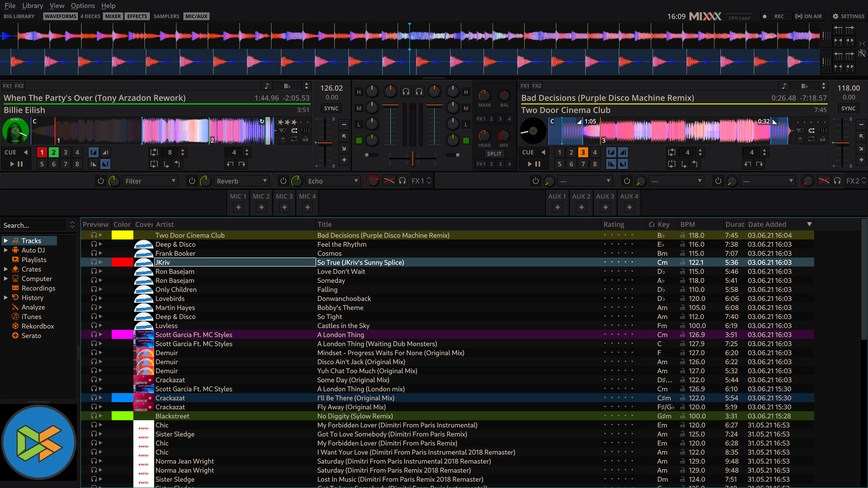Toggle the SPLIT headphone button
868x488 pixels.
[x=494, y=154]
